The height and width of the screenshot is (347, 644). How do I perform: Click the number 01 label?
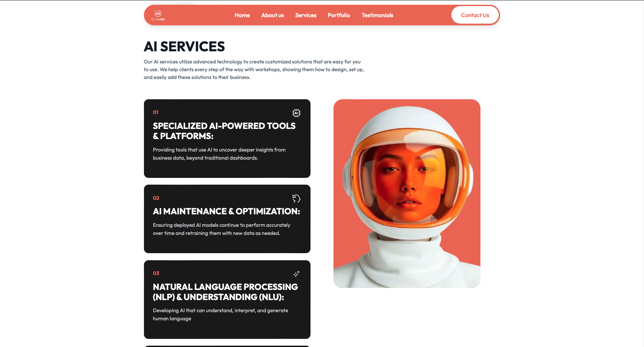click(x=156, y=112)
